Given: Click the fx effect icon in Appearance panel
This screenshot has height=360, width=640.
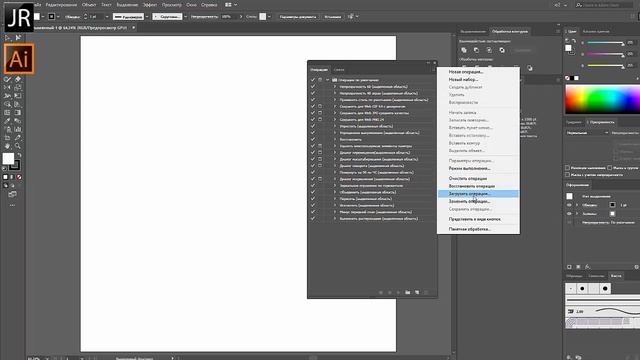Looking at the screenshot, I should pyautogui.click(x=587, y=267).
